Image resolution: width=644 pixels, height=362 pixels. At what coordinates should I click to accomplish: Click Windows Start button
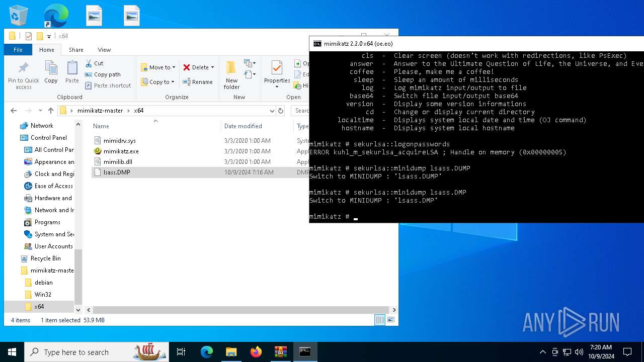tap(12, 352)
